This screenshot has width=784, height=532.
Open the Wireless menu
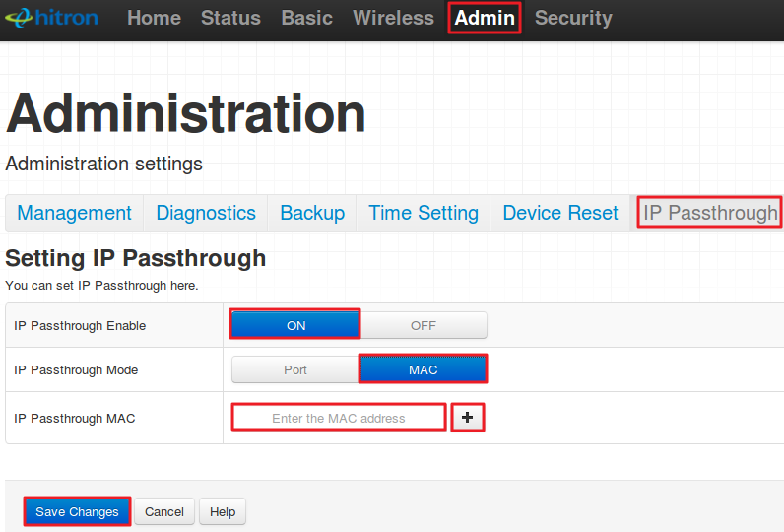(x=393, y=18)
